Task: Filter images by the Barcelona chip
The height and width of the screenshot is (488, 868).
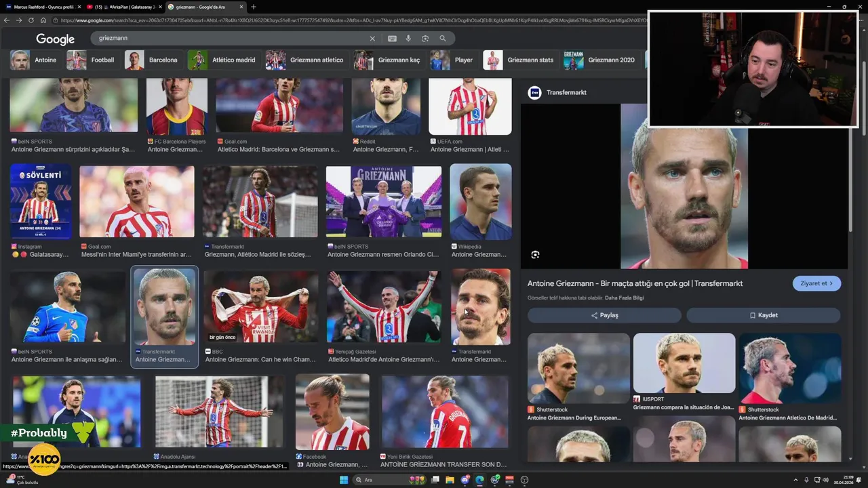Action: 153,60
